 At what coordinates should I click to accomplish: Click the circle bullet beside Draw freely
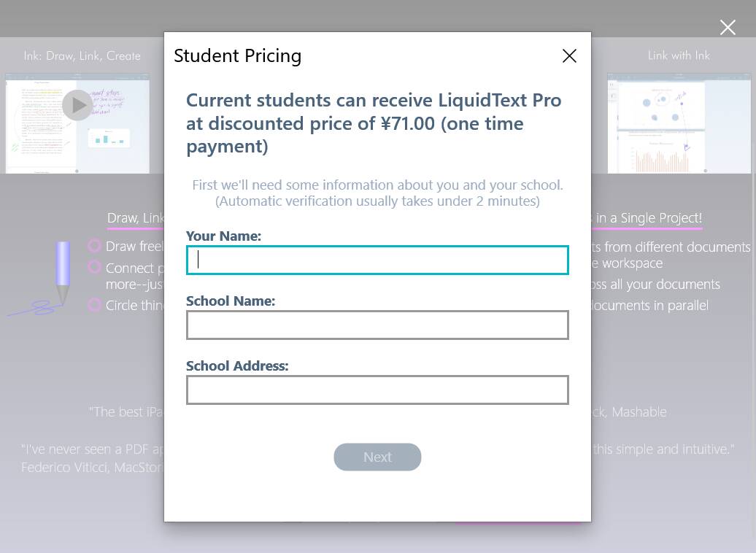point(95,246)
